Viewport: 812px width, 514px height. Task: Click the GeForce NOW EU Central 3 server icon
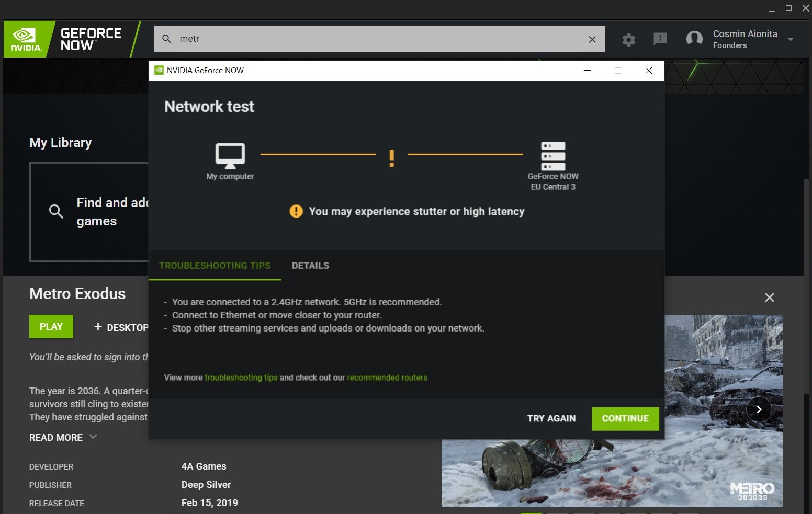pos(553,156)
